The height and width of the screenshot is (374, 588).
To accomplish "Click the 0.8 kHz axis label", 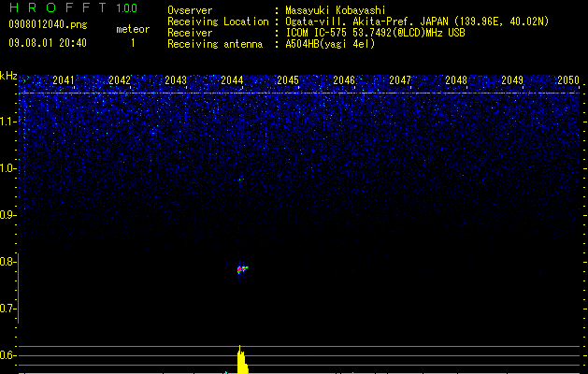I will 7,262.
